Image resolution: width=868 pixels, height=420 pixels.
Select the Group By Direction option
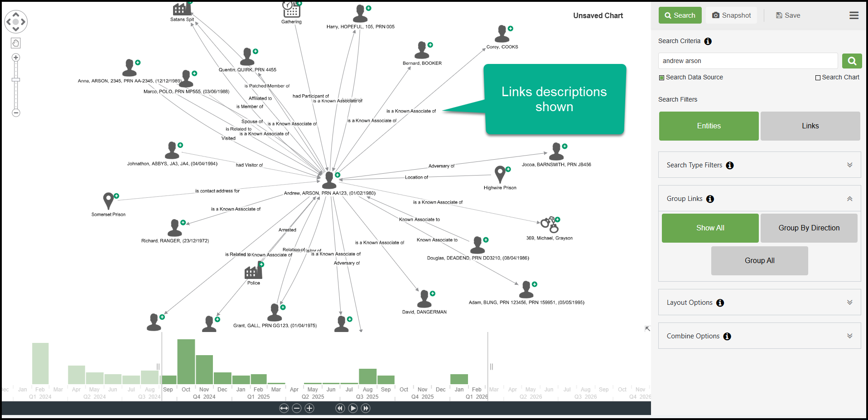coord(809,228)
